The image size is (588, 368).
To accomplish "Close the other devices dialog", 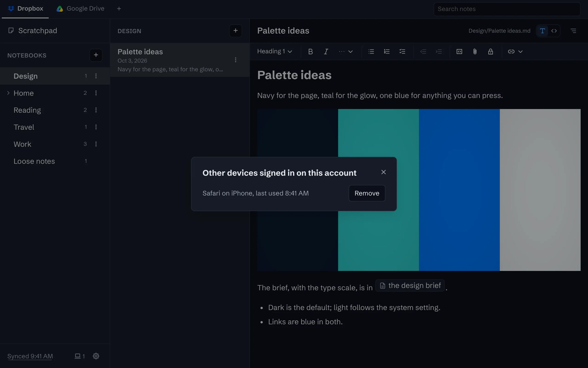I will pos(383,172).
